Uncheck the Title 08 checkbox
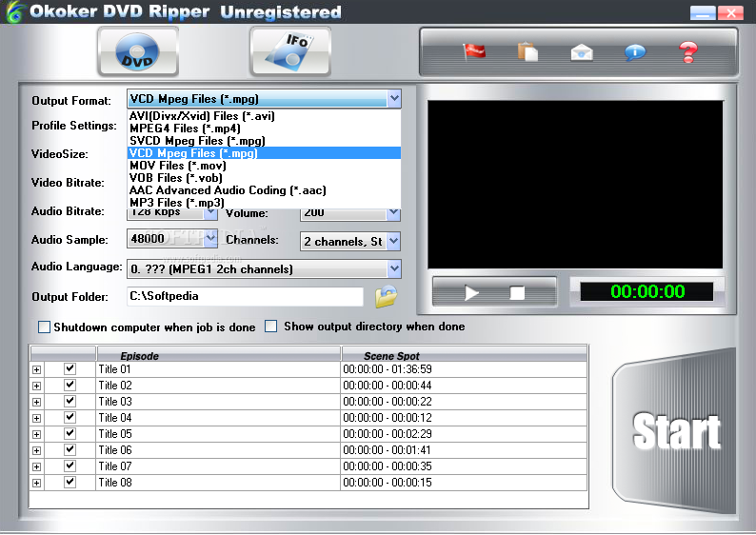 tap(70, 482)
